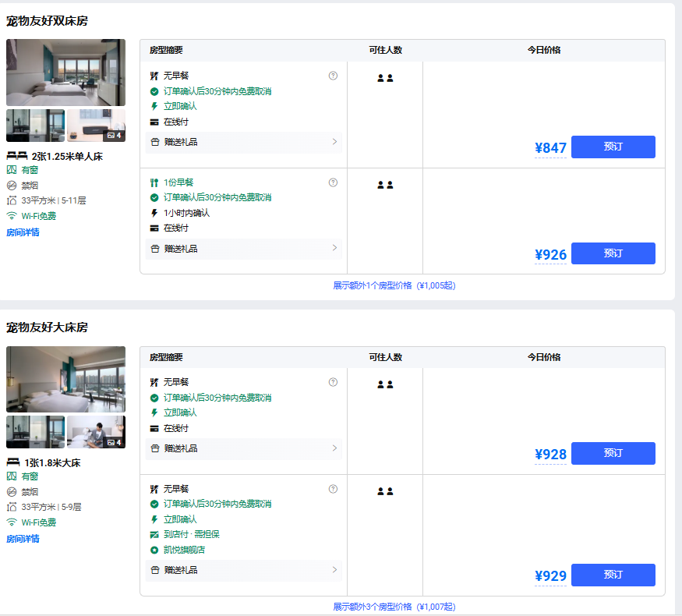682x616 pixels.
Task: Click the help icon beside 1份早餐
Action: (333, 182)
